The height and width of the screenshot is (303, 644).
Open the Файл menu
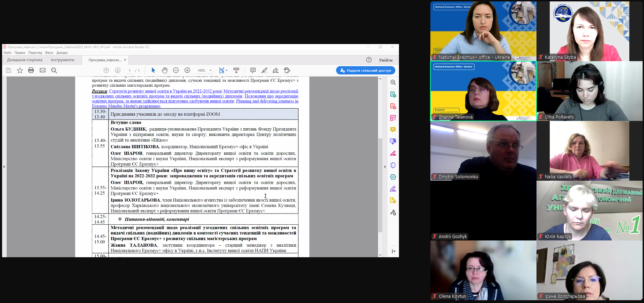(x=7, y=53)
